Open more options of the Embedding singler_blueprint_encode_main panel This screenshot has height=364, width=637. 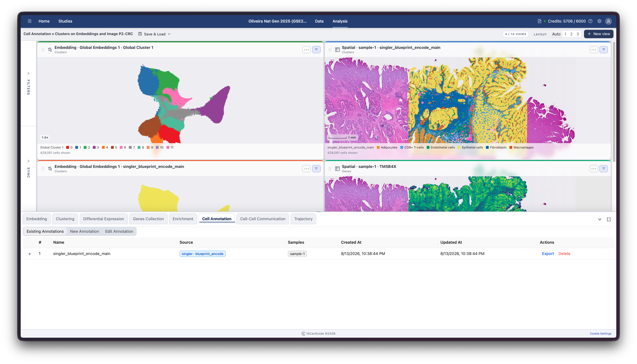pyautogui.click(x=306, y=169)
